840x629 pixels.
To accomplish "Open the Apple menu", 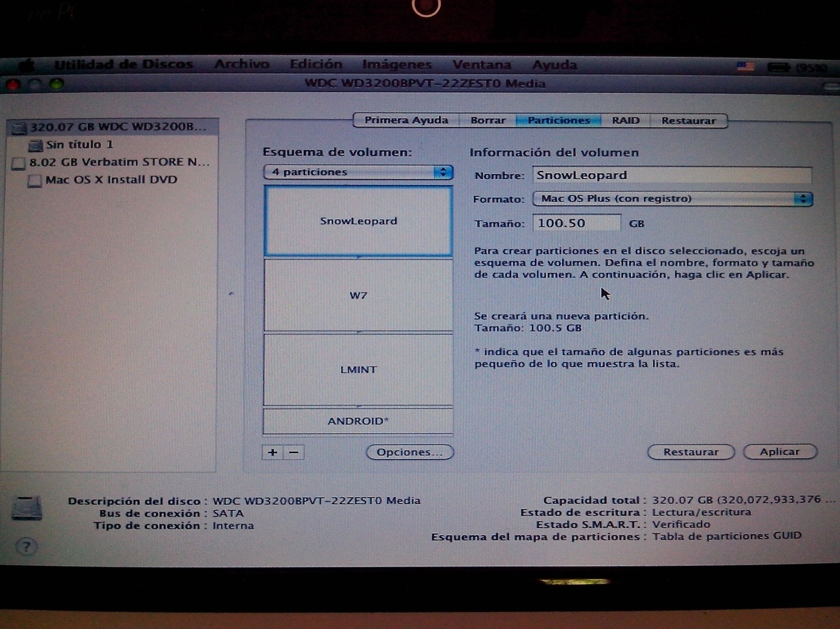I will click(28, 65).
